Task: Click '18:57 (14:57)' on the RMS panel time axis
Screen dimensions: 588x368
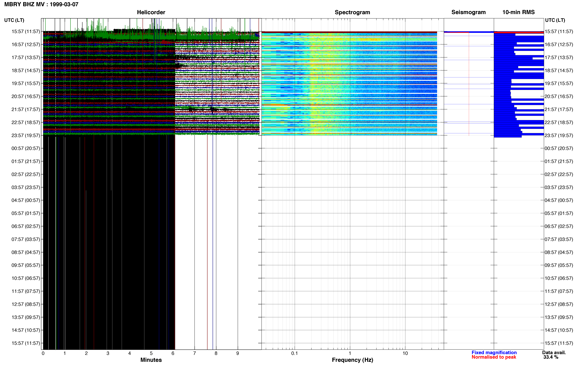Action: point(559,70)
